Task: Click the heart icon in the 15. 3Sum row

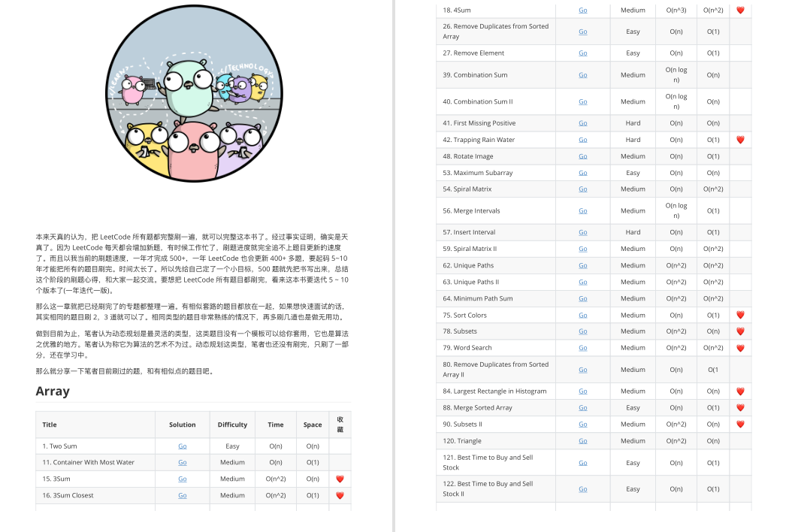Action: click(340, 479)
